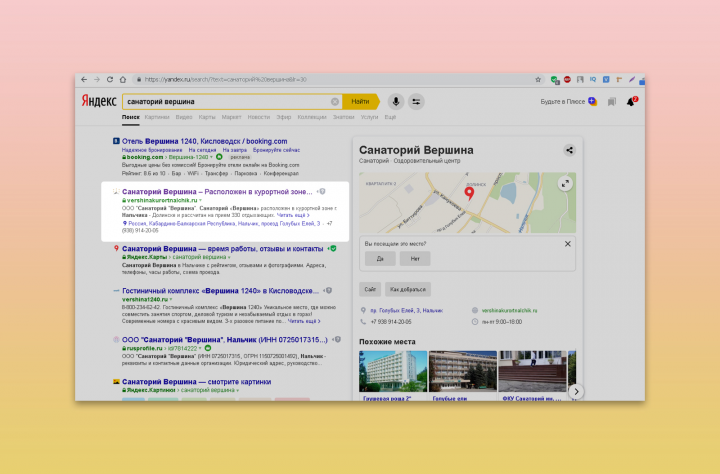This screenshot has height=474, width=720.
Task: Click the red map pin marker
Action: click(469, 193)
